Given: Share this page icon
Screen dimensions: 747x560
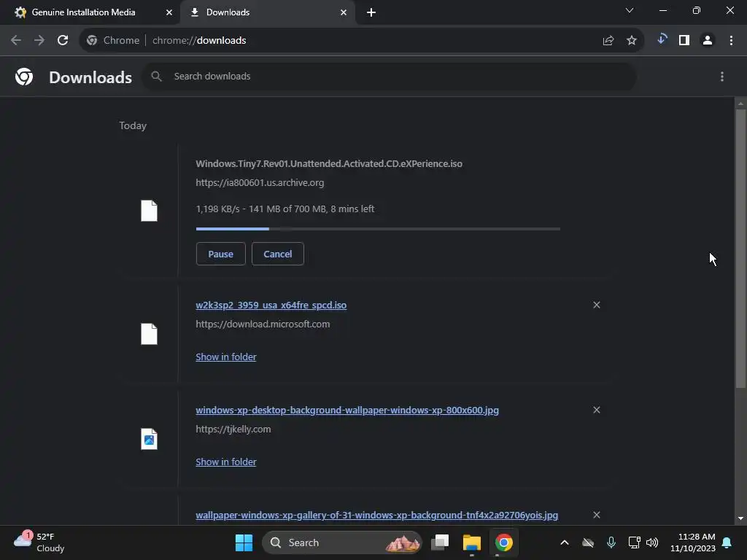Looking at the screenshot, I should click(608, 41).
